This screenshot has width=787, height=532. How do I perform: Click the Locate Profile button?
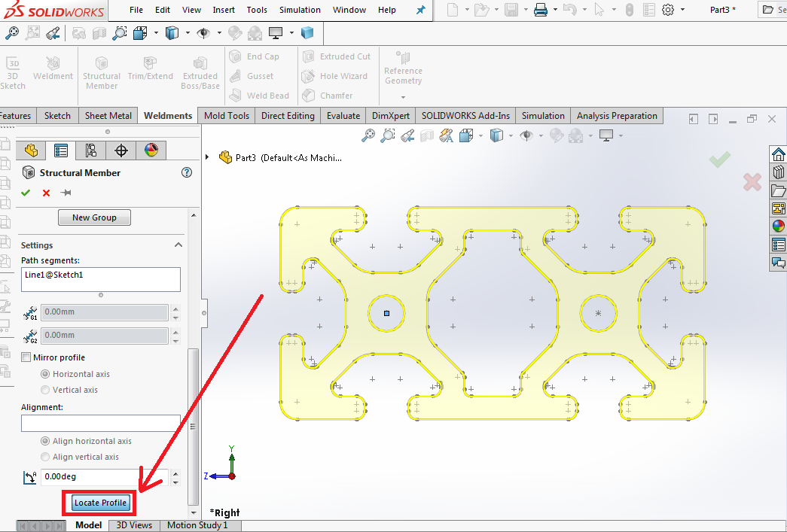point(100,503)
